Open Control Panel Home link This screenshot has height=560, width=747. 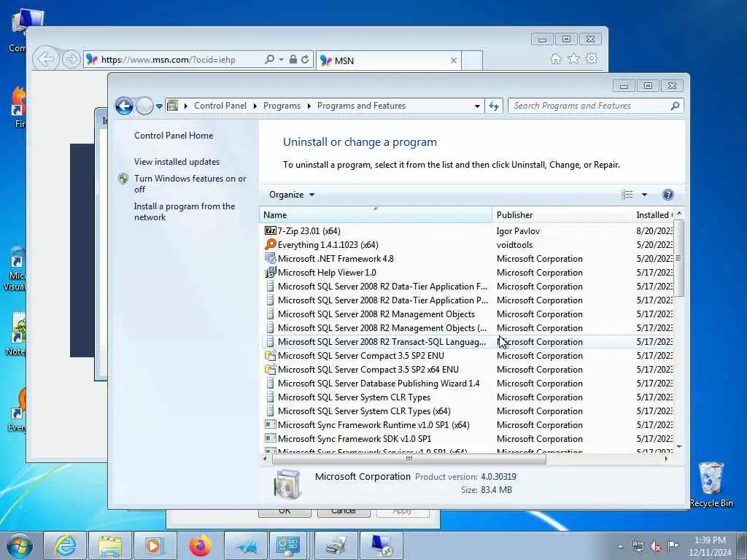[x=174, y=135]
